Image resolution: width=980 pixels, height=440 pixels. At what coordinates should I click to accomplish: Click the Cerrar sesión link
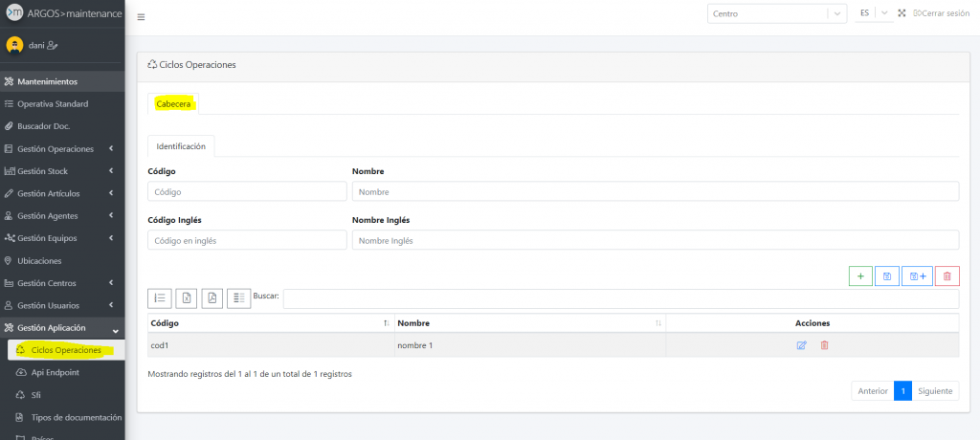click(942, 13)
